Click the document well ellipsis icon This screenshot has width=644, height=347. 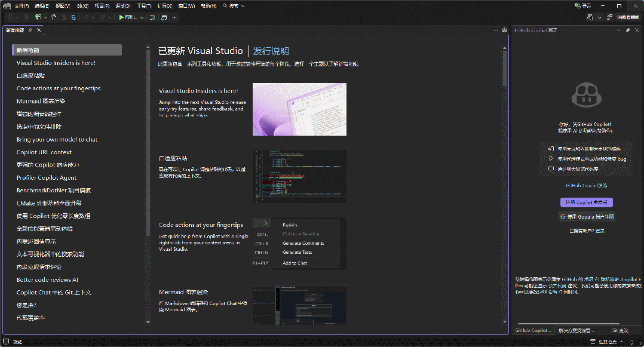495,30
